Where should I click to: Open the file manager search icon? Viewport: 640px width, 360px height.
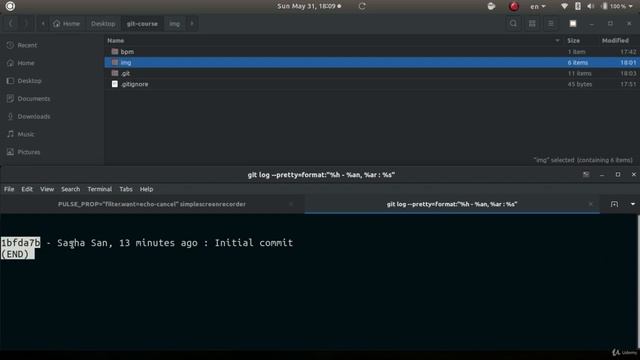(x=513, y=24)
